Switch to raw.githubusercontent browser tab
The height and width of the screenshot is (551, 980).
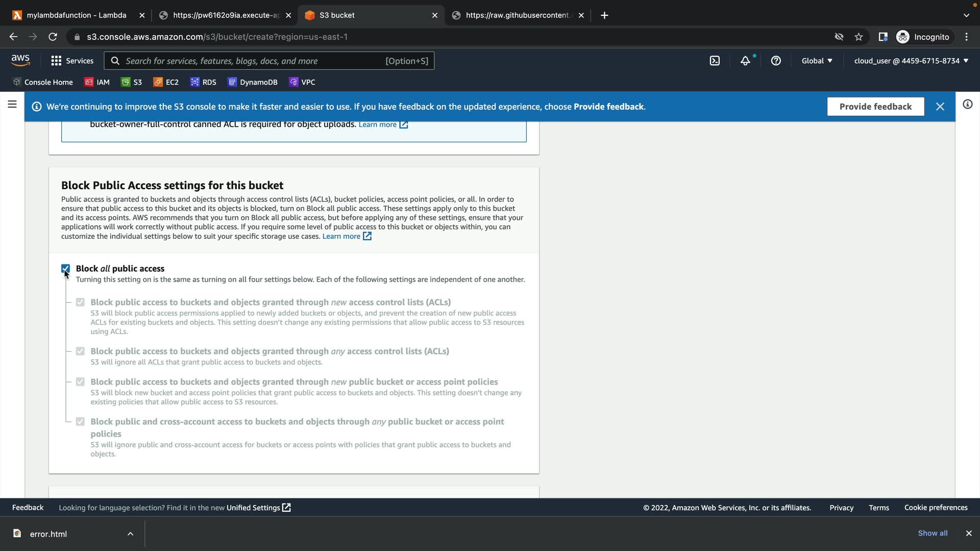tap(517, 15)
